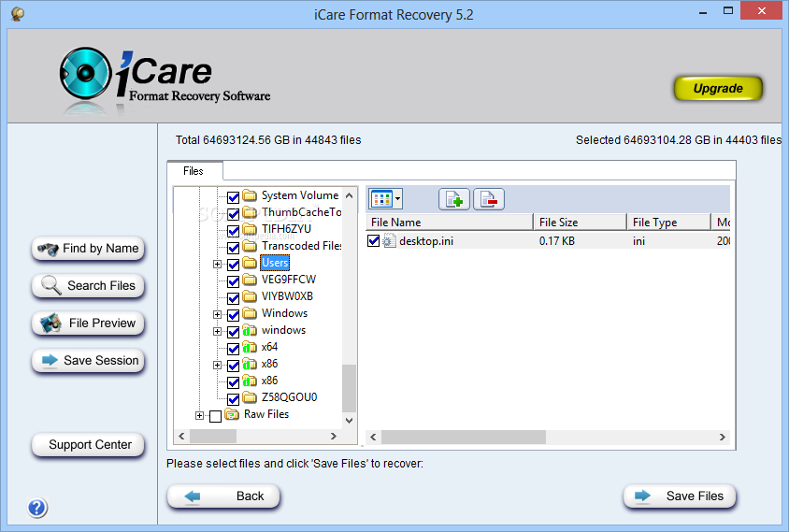
Task: Click the 0.17 KB file size cell
Action: 557,241
